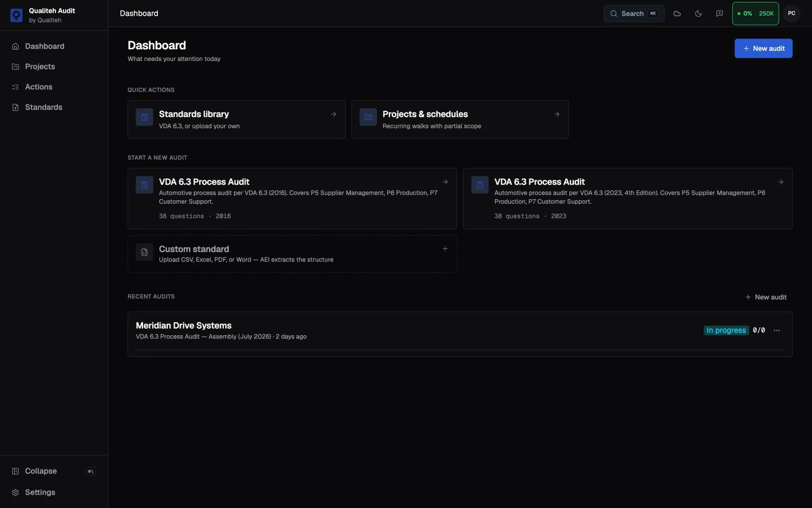Open the Standards library card
812x508 pixels.
pos(236,119)
